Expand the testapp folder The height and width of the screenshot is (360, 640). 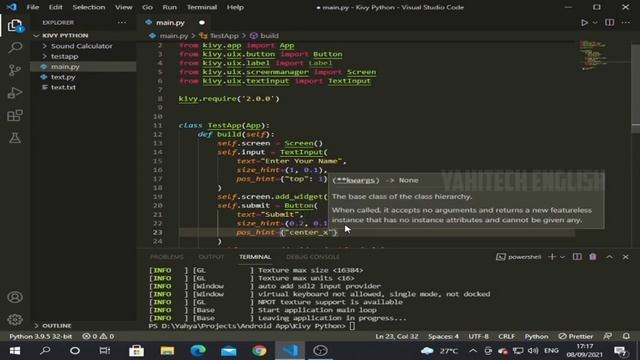click(x=83, y=56)
